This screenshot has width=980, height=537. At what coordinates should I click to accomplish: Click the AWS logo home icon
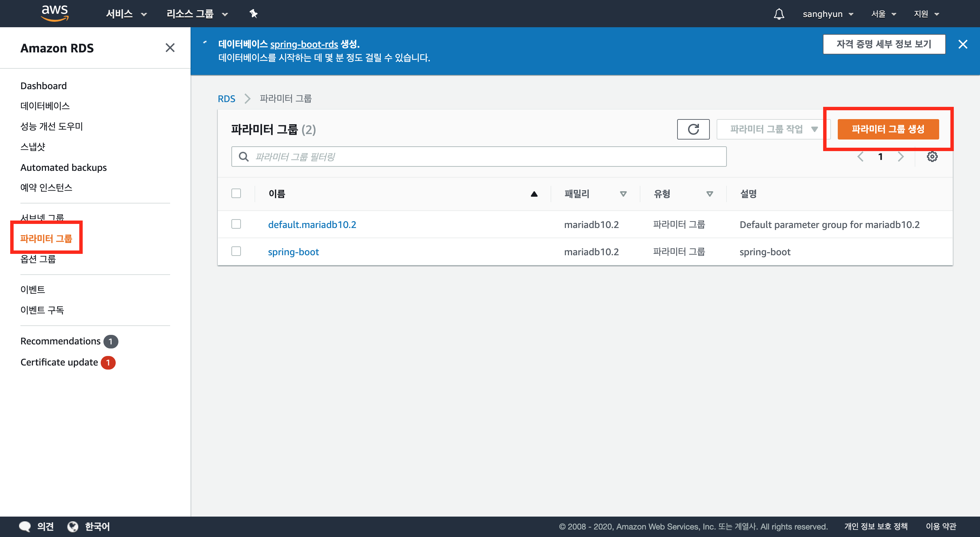coord(55,13)
